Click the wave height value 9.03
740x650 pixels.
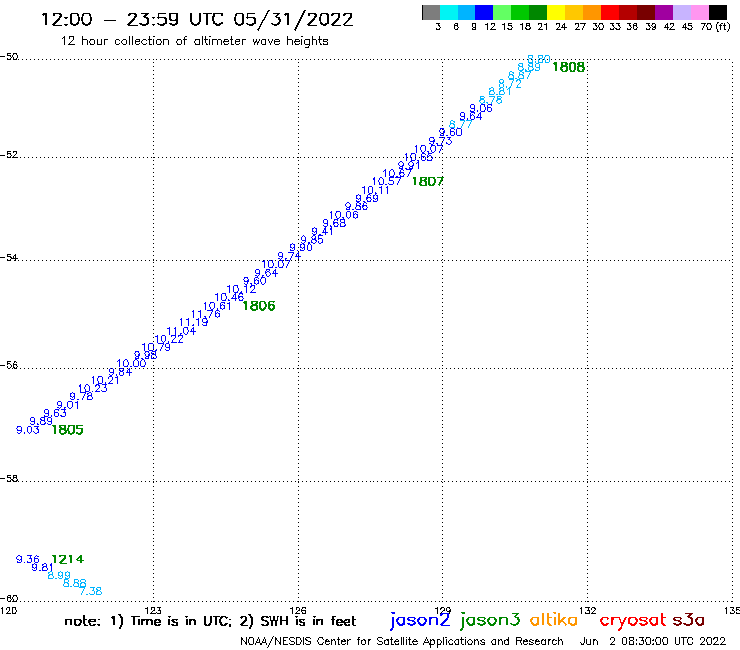click(x=28, y=430)
